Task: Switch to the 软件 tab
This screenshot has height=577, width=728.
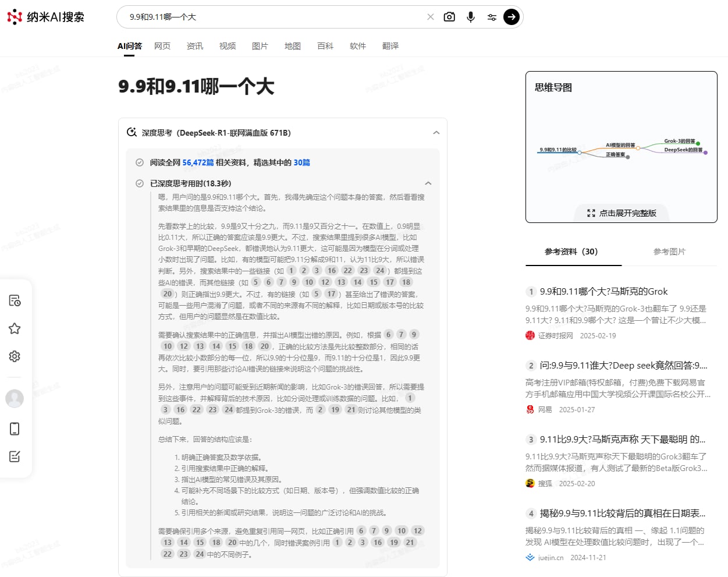Action: 358,46
